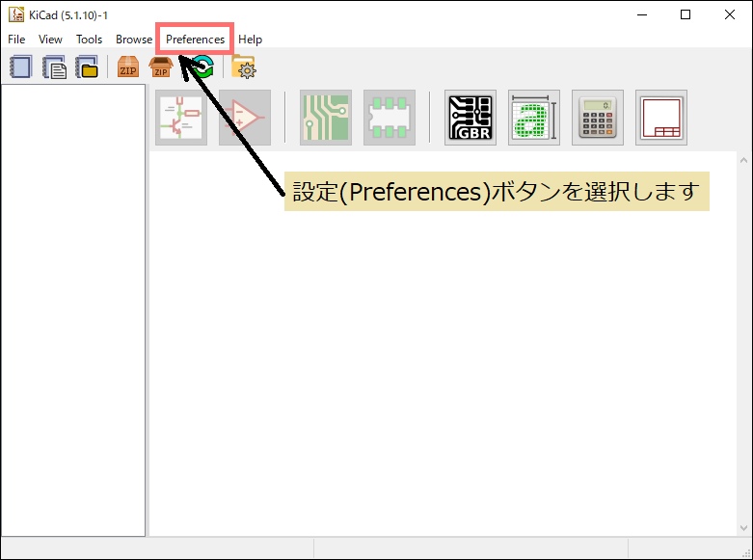
Task: Open PCB calculator tool
Action: [598, 118]
